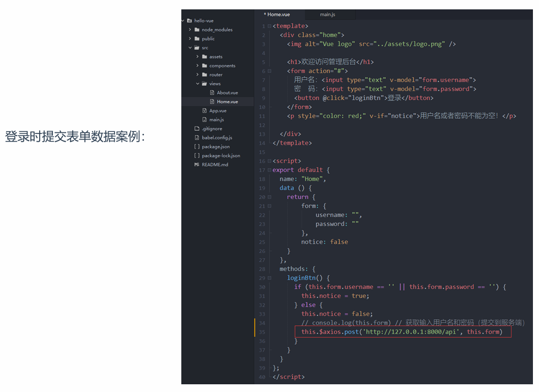Fold the export default block at line 17
539x392 pixels.
[269, 170]
